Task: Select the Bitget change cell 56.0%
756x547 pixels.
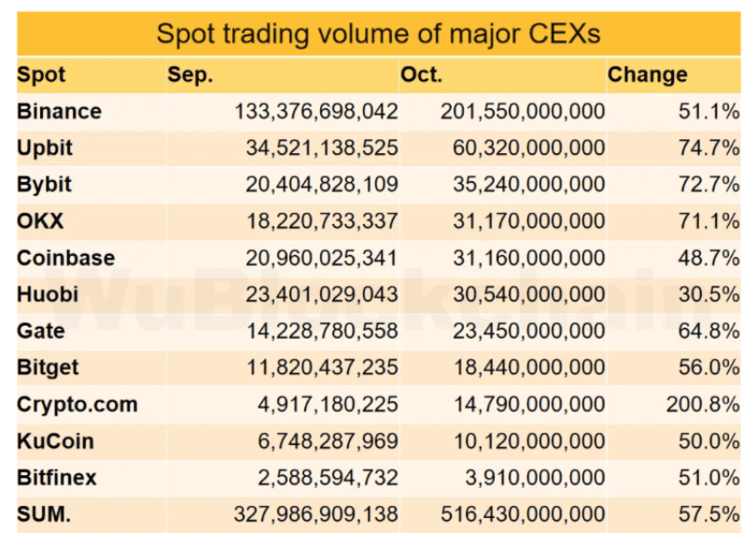Action: [709, 368]
